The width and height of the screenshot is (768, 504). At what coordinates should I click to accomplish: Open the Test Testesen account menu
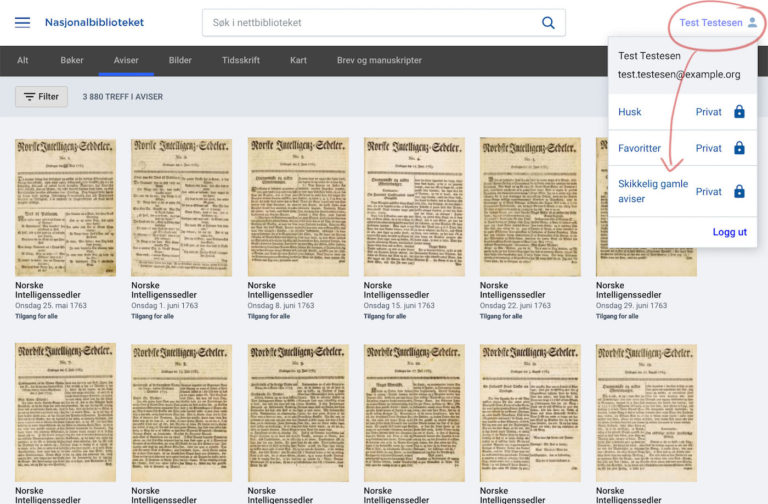pyautogui.click(x=718, y=23)
